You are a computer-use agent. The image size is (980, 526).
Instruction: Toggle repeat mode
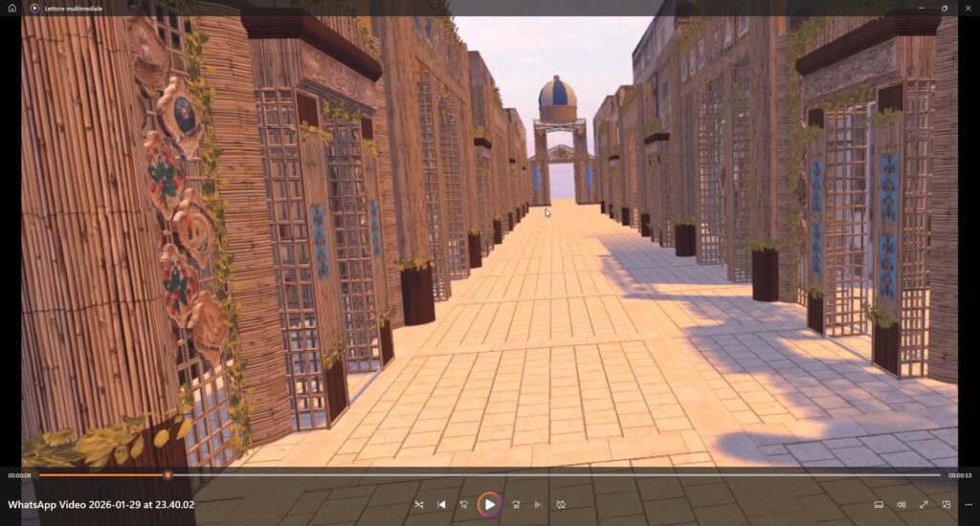561,504
